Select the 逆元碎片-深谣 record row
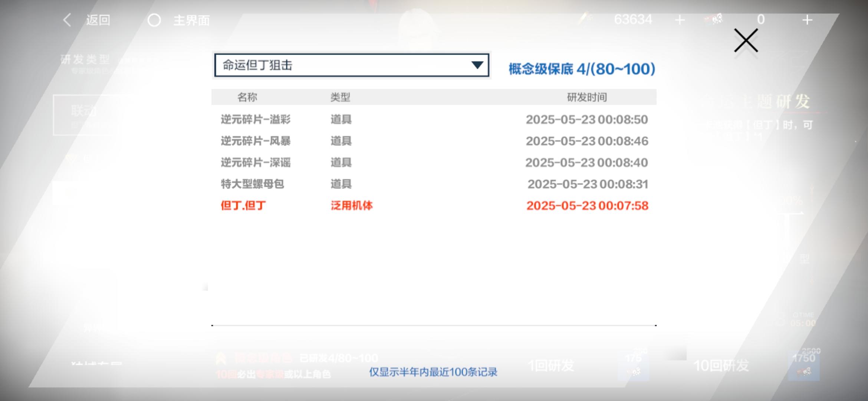The height and width of the screenshot is (401, 868). pyautogui.click(x=434, y=163)
